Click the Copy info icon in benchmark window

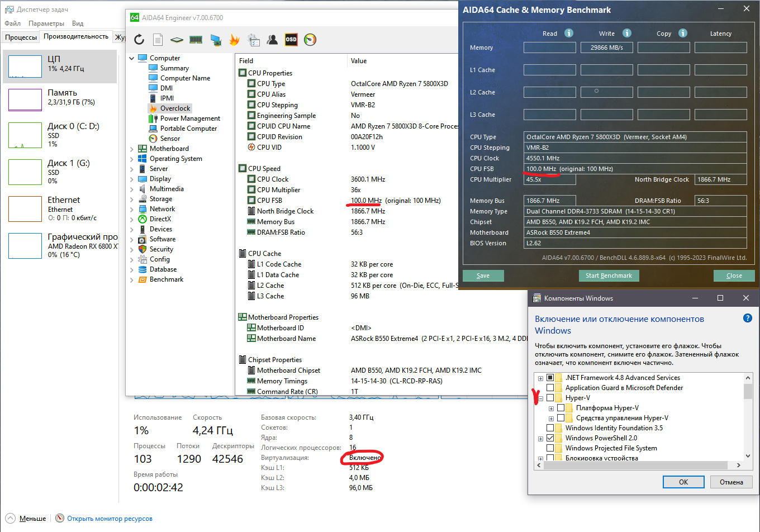coord(683,33)
